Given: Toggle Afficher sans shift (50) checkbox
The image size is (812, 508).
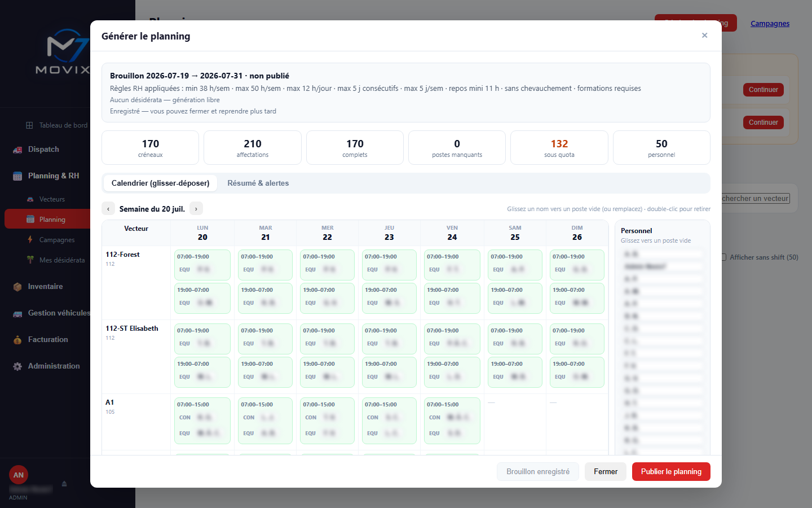Looking at the screenshot, I should [x=723, y=257].
